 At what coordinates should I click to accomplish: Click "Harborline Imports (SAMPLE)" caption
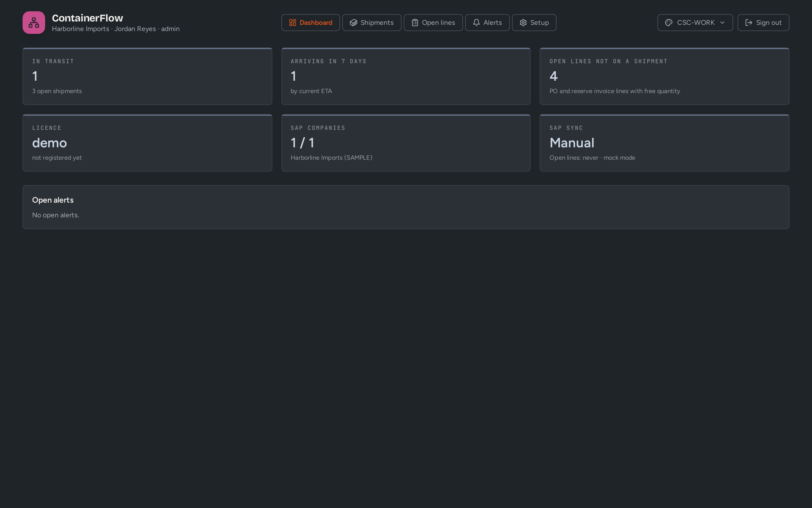332,157
